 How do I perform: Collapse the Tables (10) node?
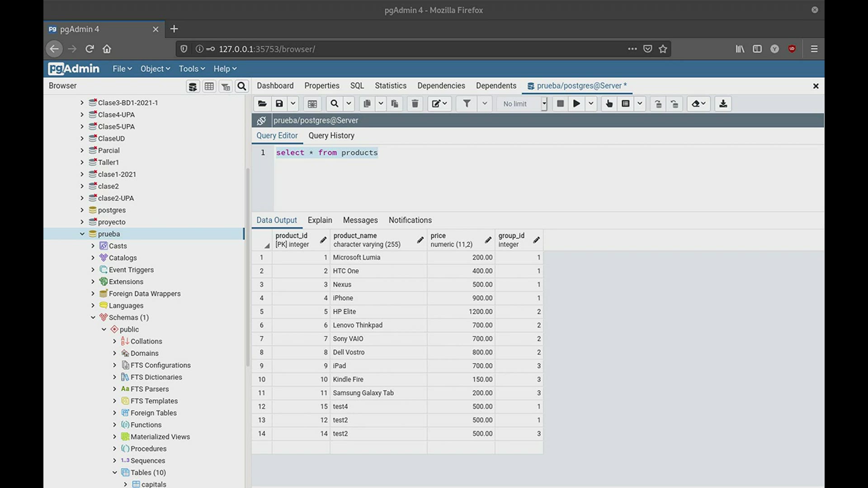tap(114, 473)
